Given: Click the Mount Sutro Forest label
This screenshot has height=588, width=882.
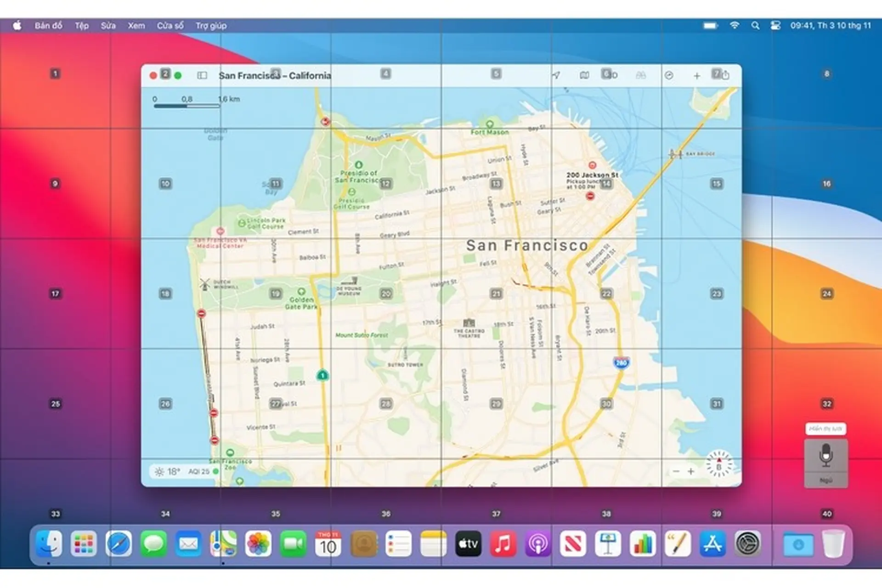Looking at the screenshot, I should point(362,335).
